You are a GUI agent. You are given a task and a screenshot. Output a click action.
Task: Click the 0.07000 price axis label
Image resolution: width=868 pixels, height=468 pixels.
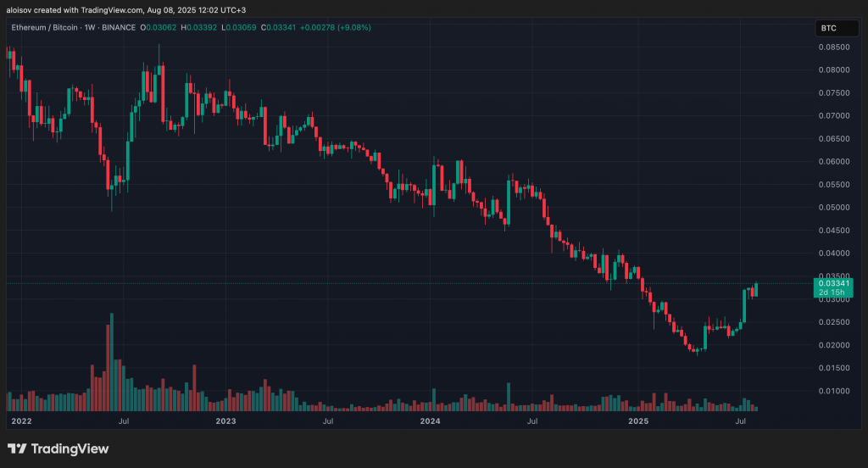pyautogui.click(x=834, y=116)
